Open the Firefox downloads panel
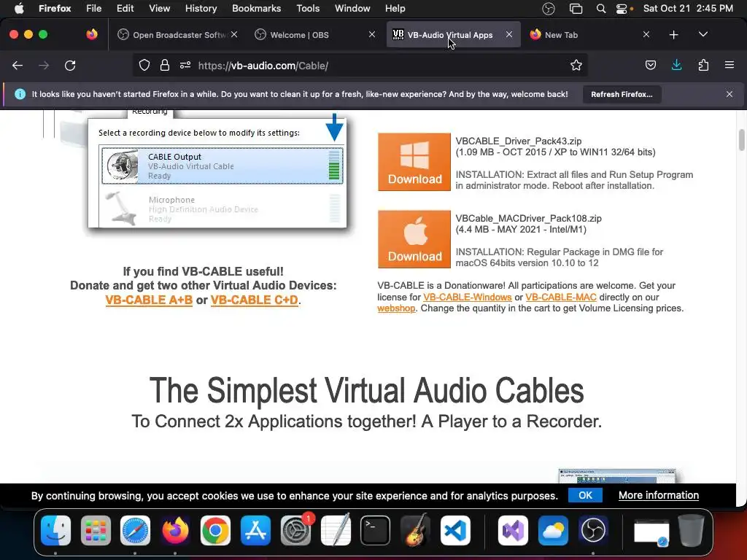Viewport: 747px width, 560px height. coord(676,65)
